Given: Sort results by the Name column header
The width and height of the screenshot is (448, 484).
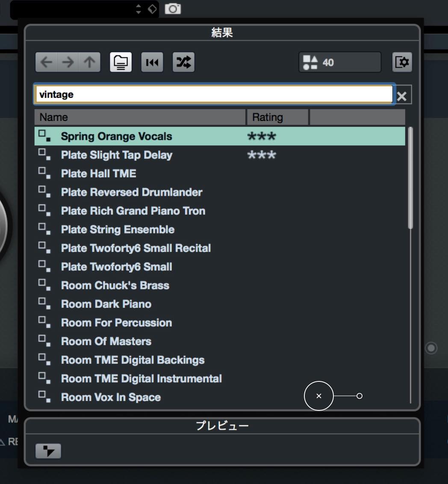Looking at the screenshot, I should 140,117.
